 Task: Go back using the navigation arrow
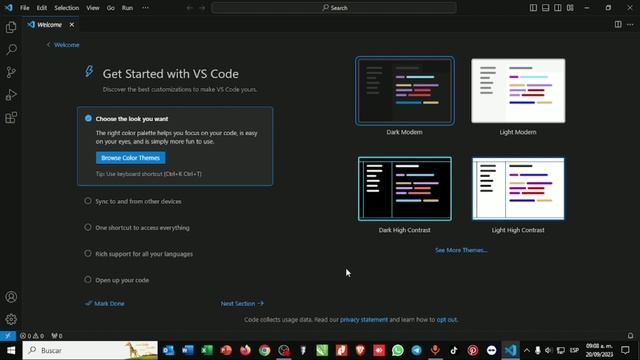189,8
